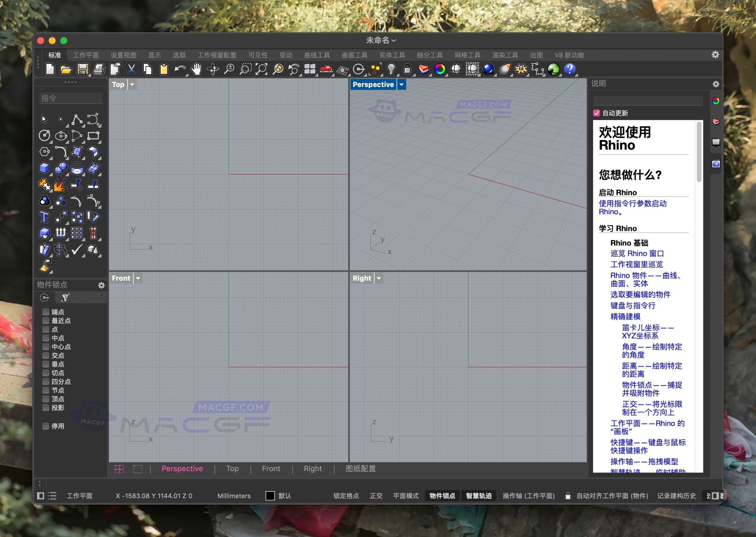Open the 说明 panel gear menu
This screenshot has width=756, height=537.
[716, 84]
